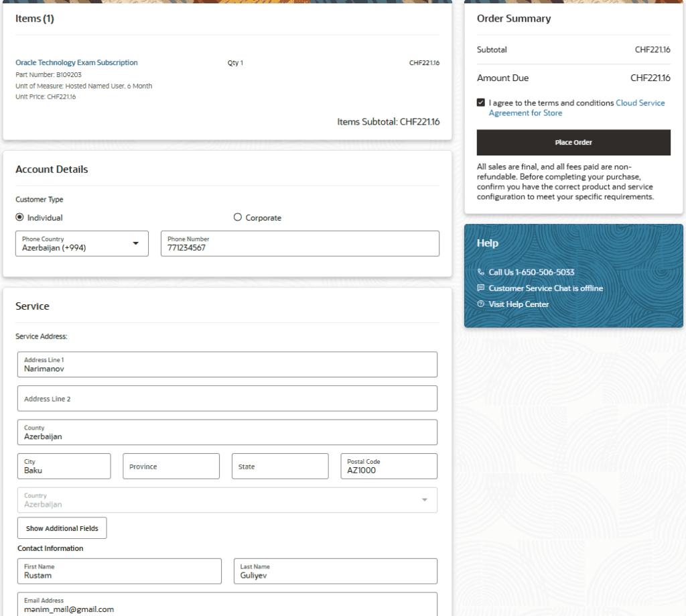Click the help icon beside Visit Help Center
Screen dimensions: 686x616
point(480,304)
